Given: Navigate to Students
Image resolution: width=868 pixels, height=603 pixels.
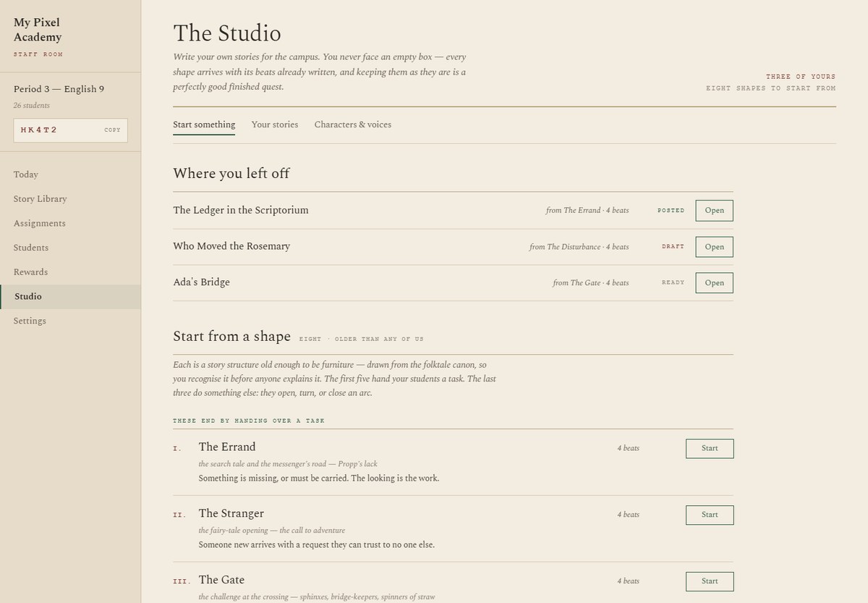Looking at the screenshot, I should tap(70, 248).
